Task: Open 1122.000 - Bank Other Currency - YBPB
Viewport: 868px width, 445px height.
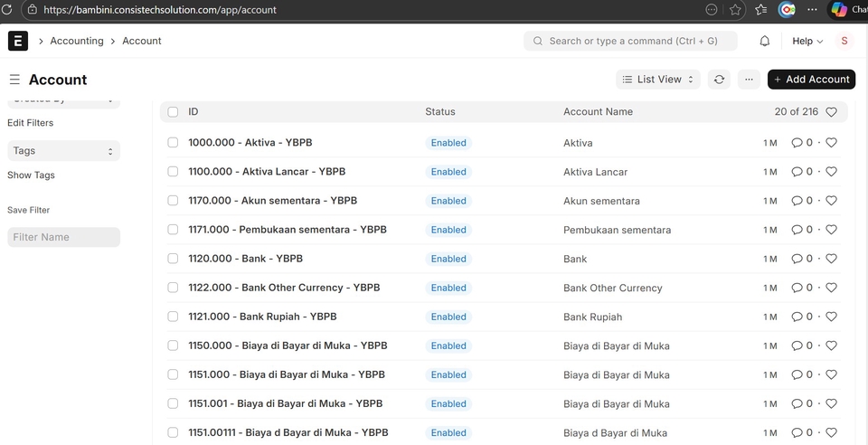Action: (284, 288)
